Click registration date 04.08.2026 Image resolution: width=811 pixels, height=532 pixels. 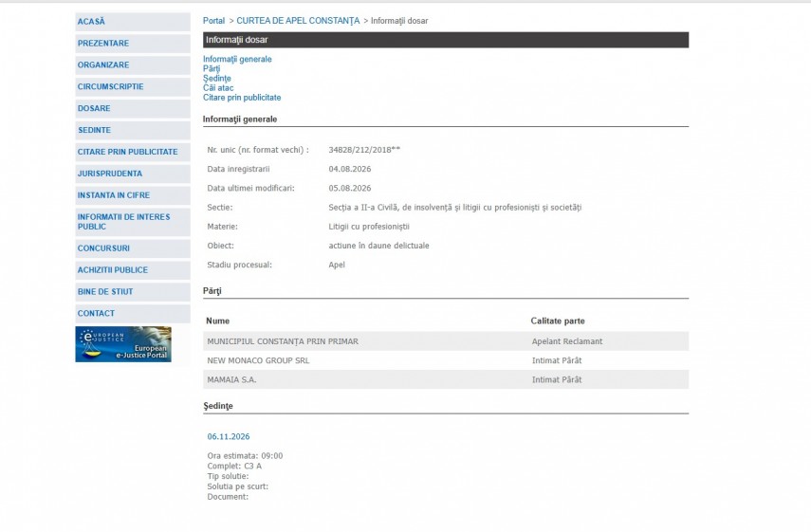tap(350, 169)
